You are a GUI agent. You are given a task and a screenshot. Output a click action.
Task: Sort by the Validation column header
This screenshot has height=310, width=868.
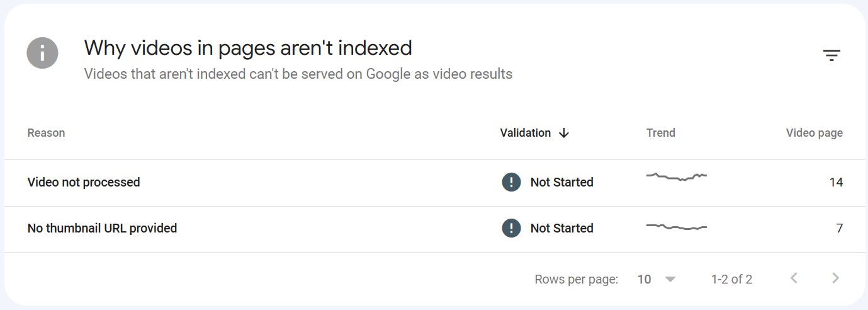(x=525, y=133)
